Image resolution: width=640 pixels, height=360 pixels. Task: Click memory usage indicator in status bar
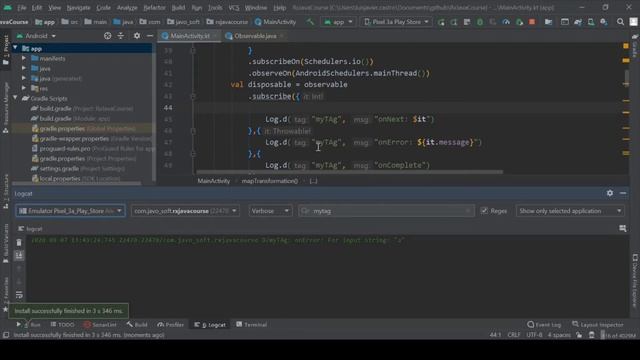[619, 336]
